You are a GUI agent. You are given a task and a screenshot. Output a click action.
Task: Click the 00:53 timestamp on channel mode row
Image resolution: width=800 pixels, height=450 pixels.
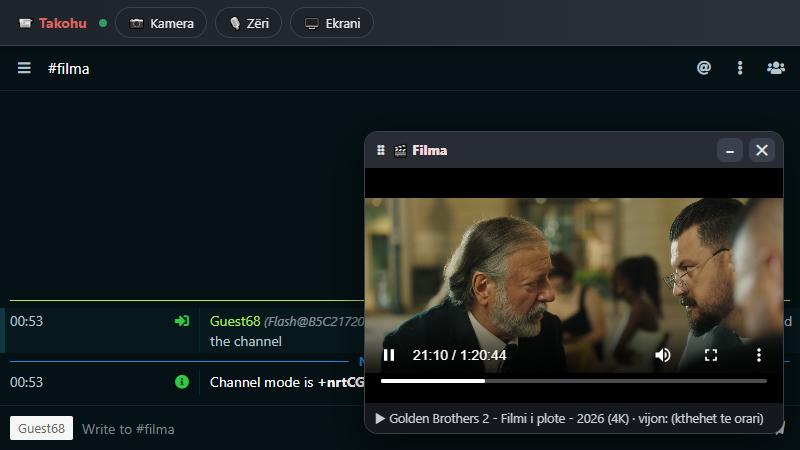(27, 382)
